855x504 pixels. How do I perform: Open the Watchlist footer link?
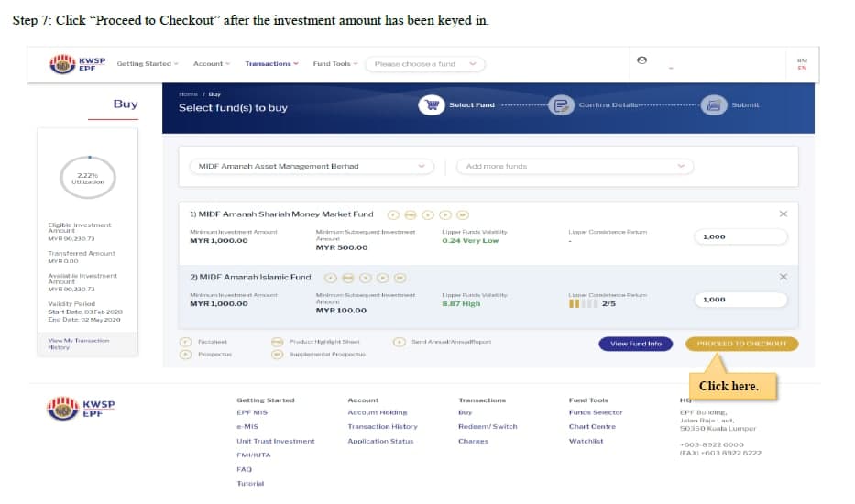tap(586, 441)
